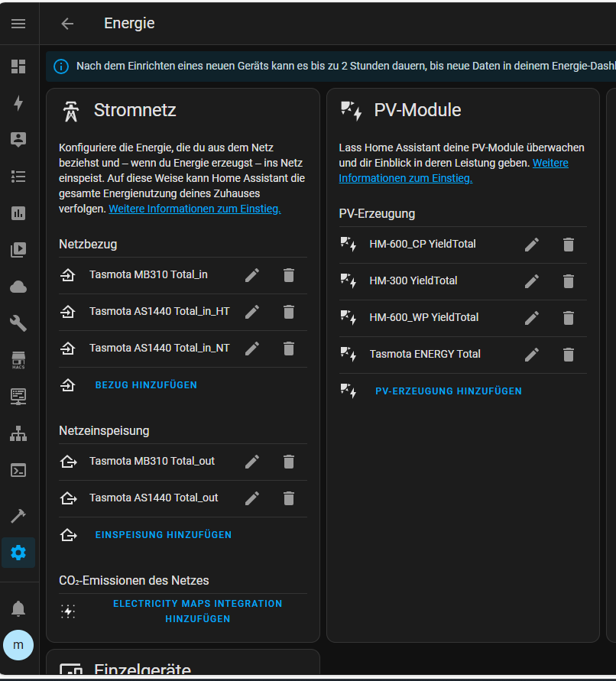Delete HM-300 YieldTotal source
The height and width of the screenshot is (681, 616).
click(x=569, y=281)
